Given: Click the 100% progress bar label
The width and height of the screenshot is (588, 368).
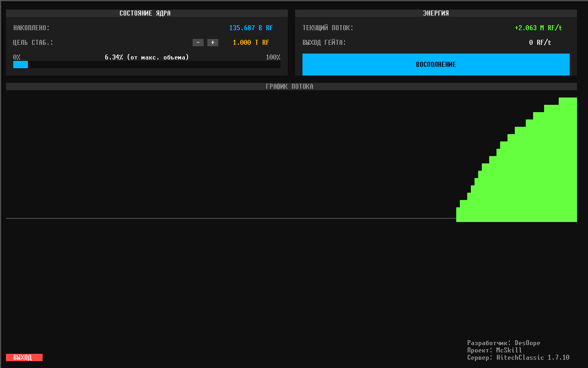Looking at the screenshot, I should [x=273, y=57].
